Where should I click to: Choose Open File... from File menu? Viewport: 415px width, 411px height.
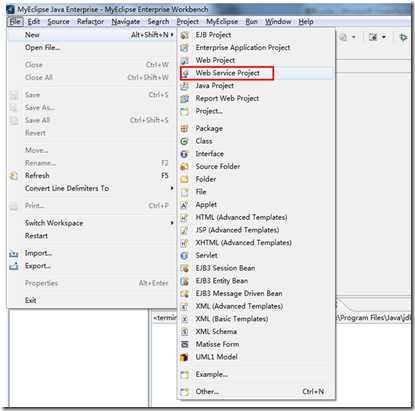click(91, 48)
